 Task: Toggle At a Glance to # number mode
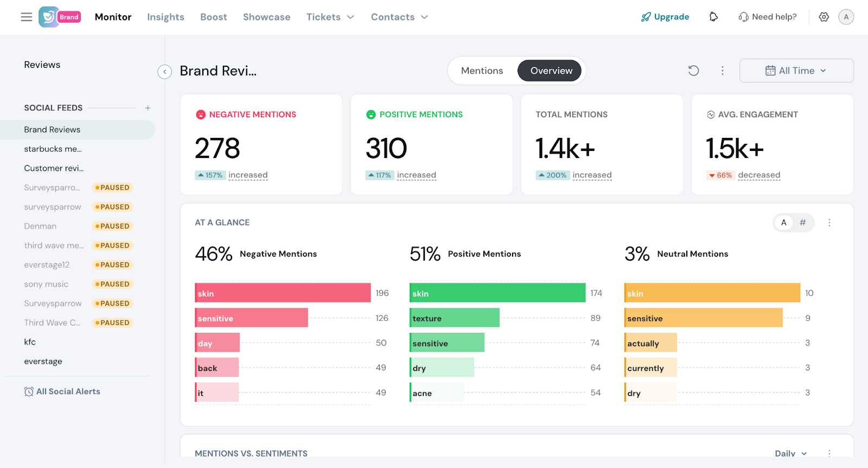coord(803,223)
